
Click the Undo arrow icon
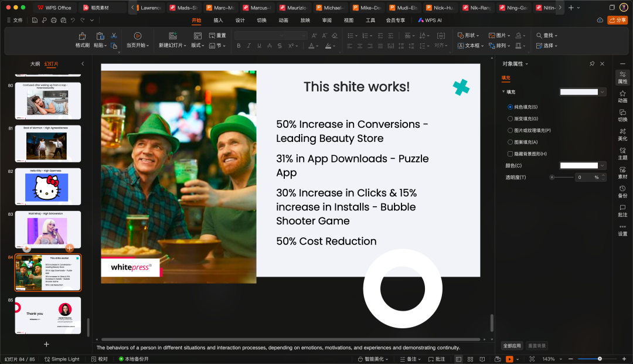point(73,20)
